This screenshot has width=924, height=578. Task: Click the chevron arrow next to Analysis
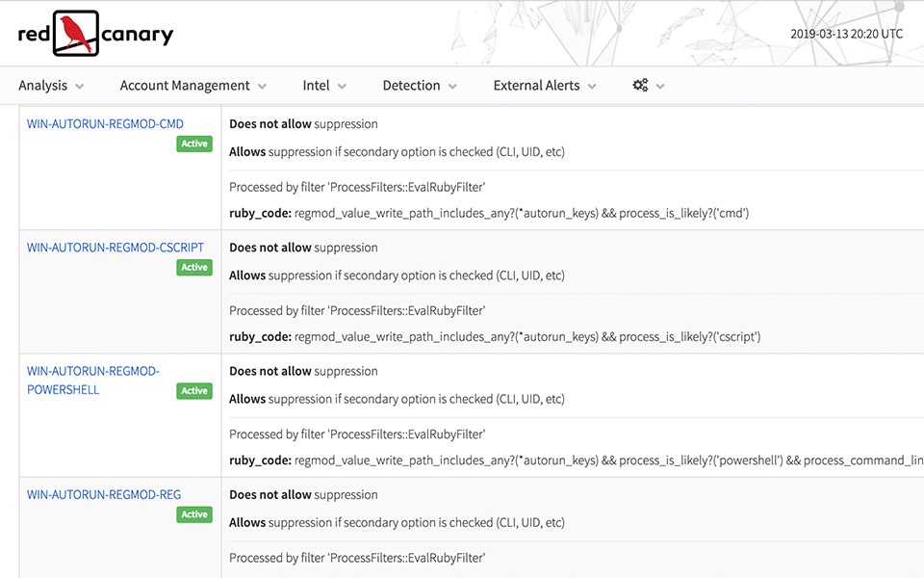coord(79,87)
